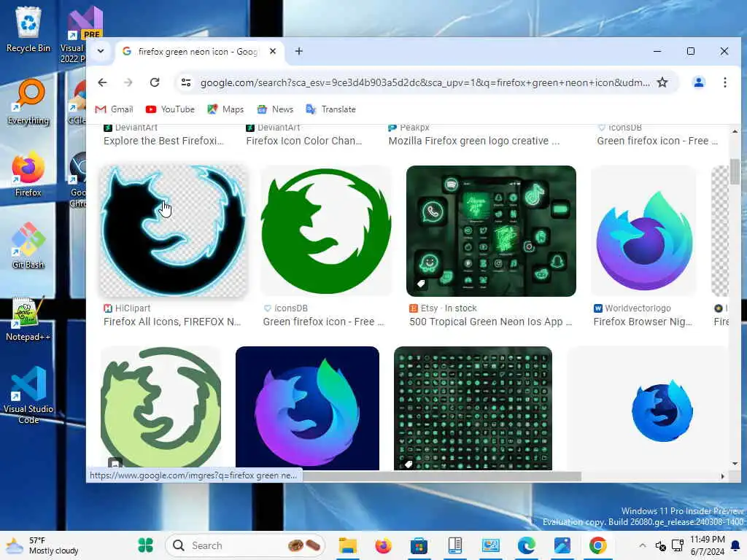The width and height of the screenshot is (747, 560).
Task: Select the Visual Studio Code desktop shortcut
Action: point(28,395)
